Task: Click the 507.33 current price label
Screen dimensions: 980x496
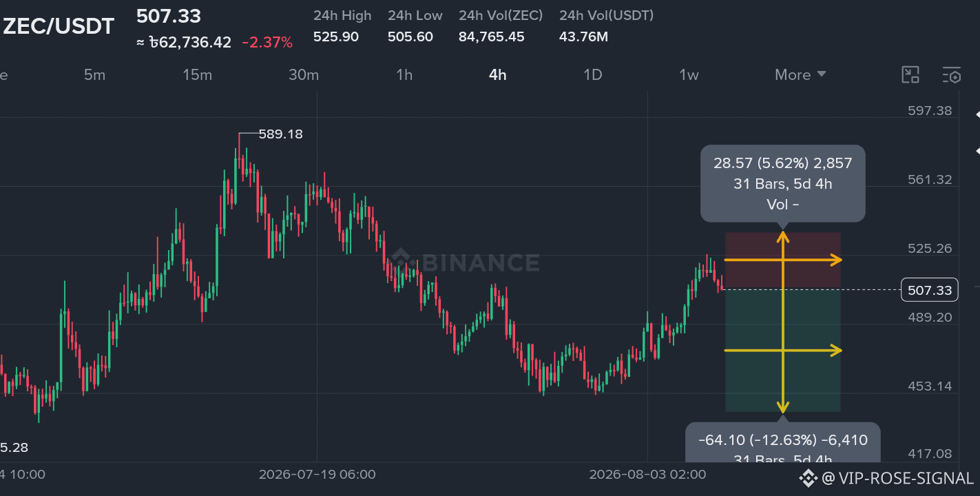Action: point(930,291)
